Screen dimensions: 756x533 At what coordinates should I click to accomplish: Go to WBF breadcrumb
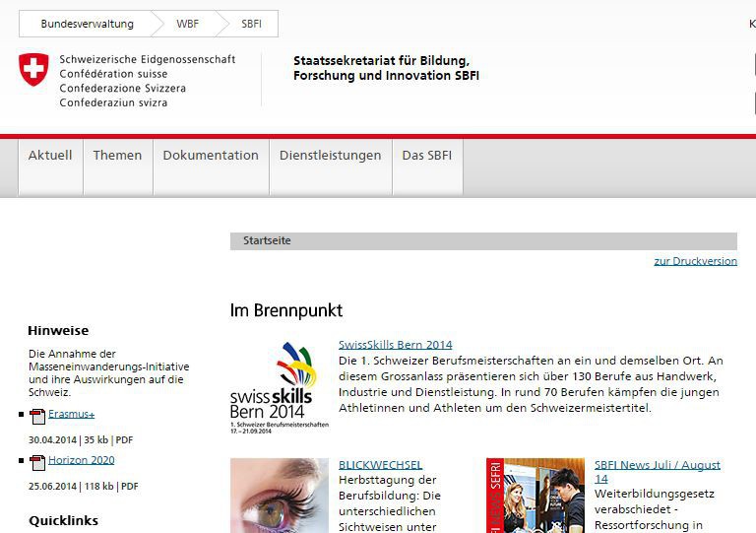point(188,24)
